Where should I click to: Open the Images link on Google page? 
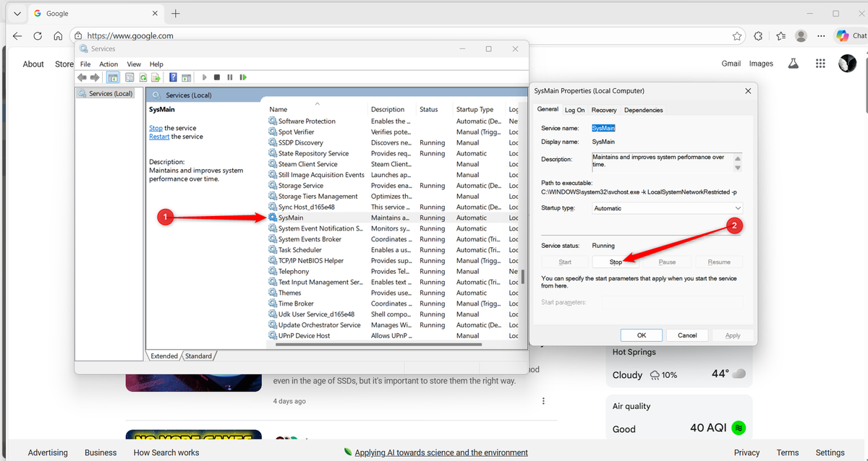761,64
